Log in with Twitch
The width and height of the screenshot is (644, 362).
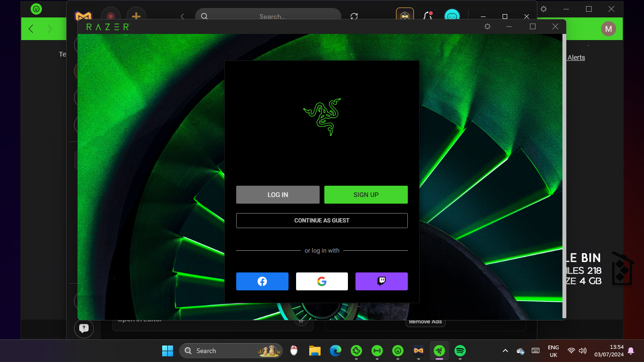tap(381, 281)
